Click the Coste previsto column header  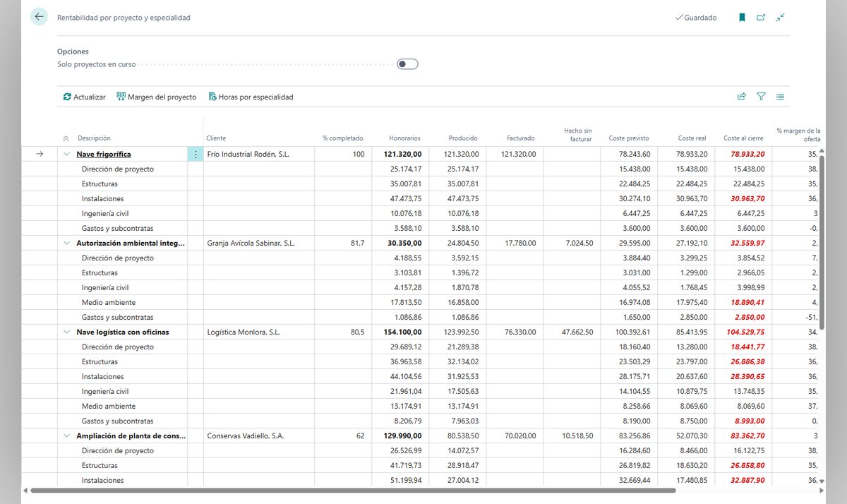click(629, 138)
